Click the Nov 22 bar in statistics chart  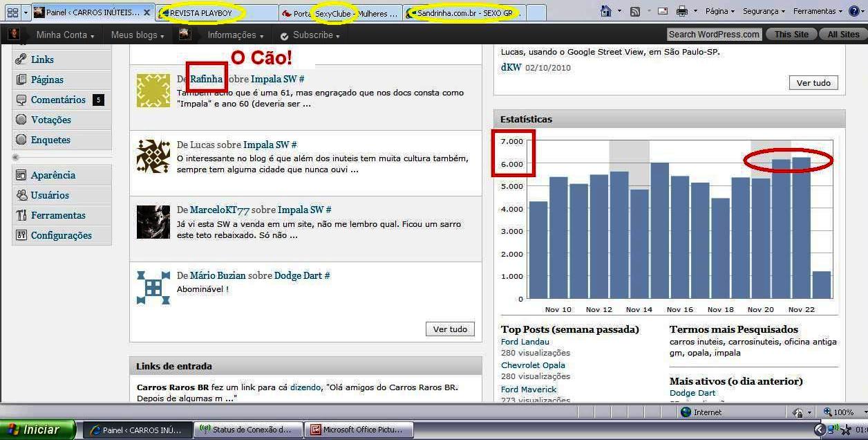click(x=802, y=228)
